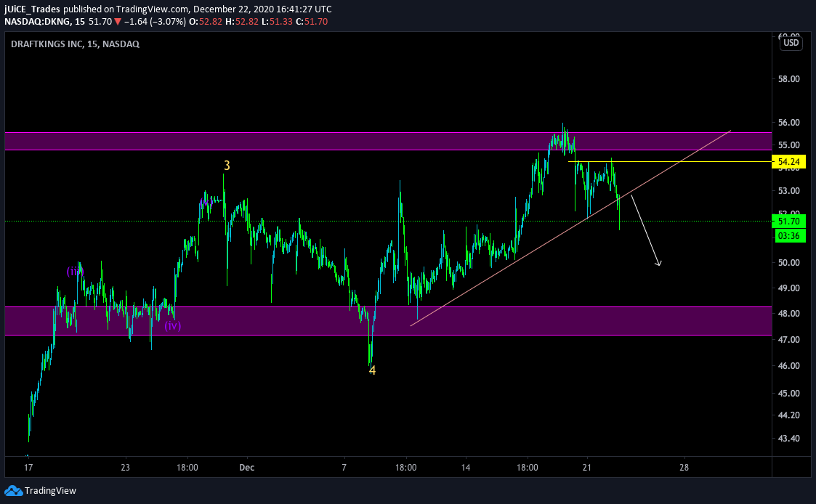Click the USD currency button
The height and width of the screenshot is (504, 816).
point(791,43)
